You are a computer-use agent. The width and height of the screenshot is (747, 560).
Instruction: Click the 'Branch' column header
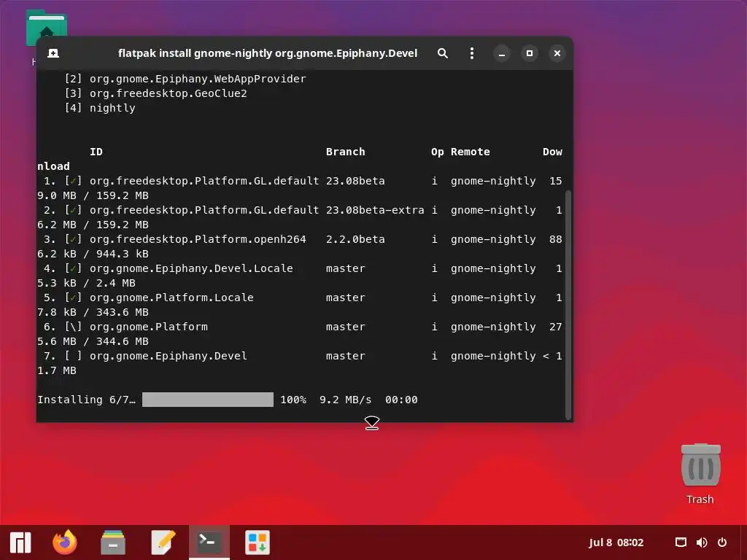345,152
